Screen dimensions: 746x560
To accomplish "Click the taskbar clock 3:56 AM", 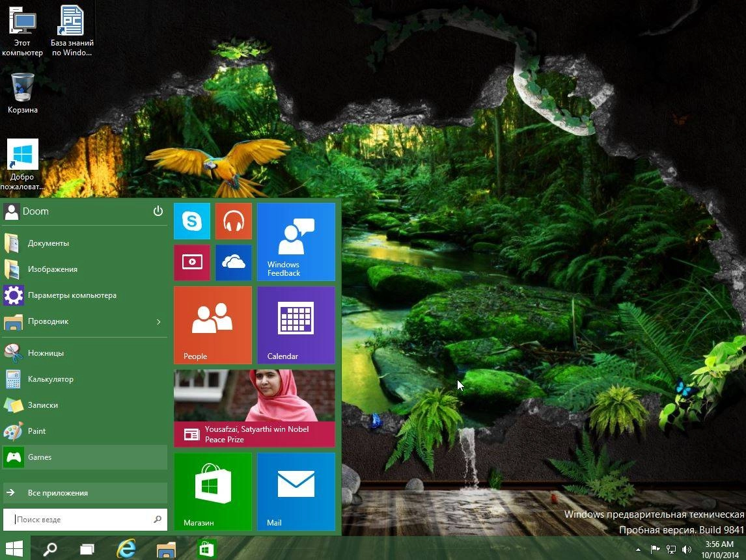I will click(x=719, y=550).
